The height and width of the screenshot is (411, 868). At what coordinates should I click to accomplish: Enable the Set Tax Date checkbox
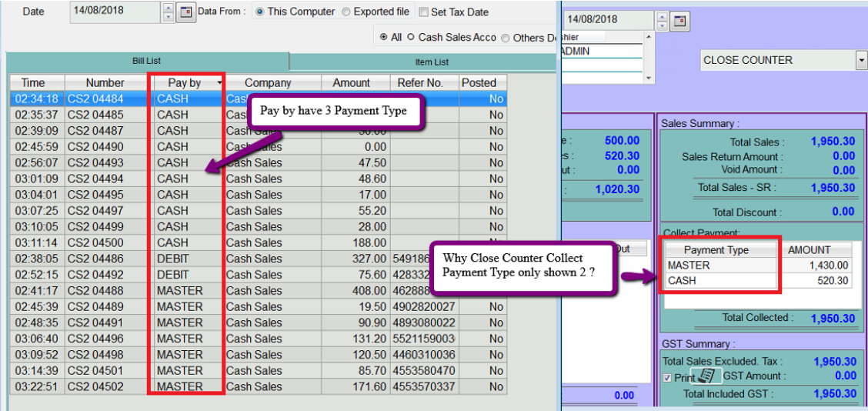tap(424, 12)
